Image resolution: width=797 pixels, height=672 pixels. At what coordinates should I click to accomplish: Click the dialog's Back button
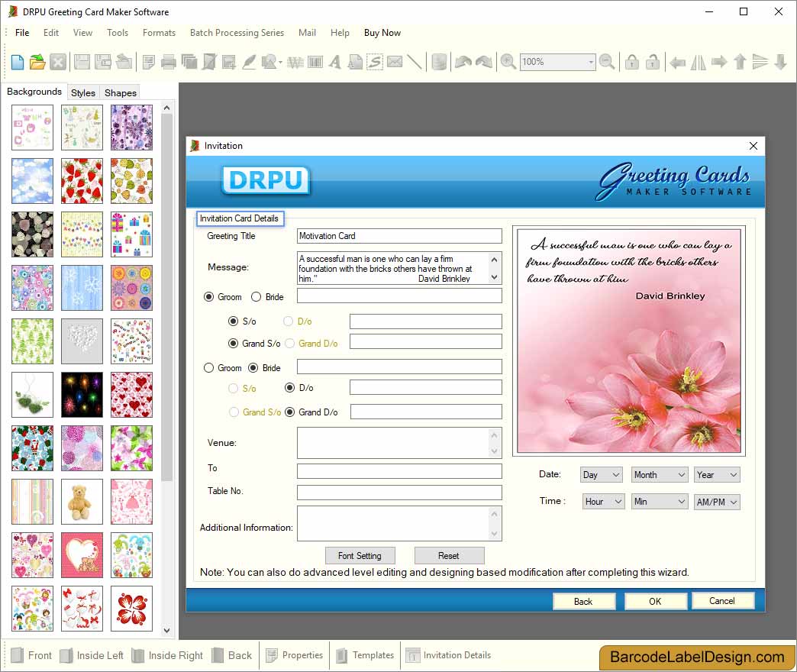point(583,601)
